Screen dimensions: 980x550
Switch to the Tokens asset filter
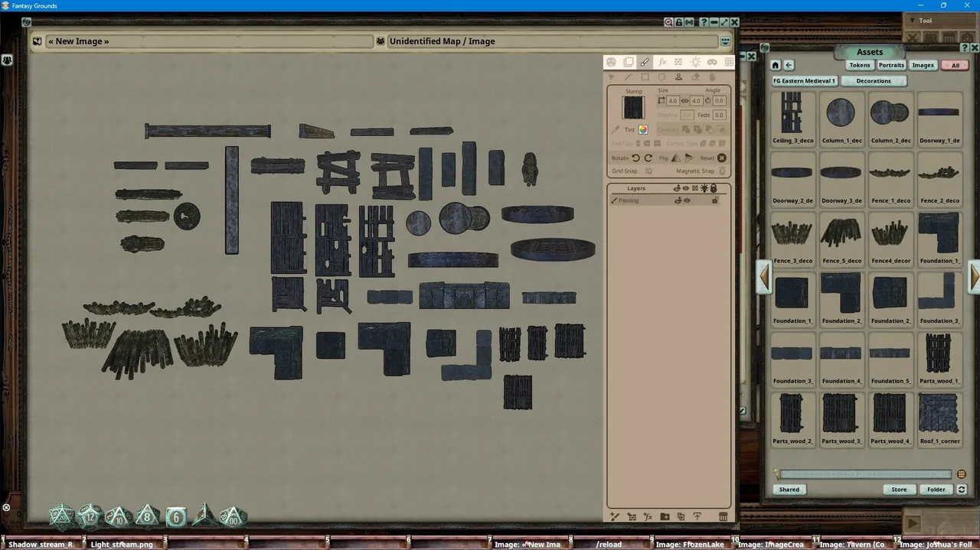(860, 65)
